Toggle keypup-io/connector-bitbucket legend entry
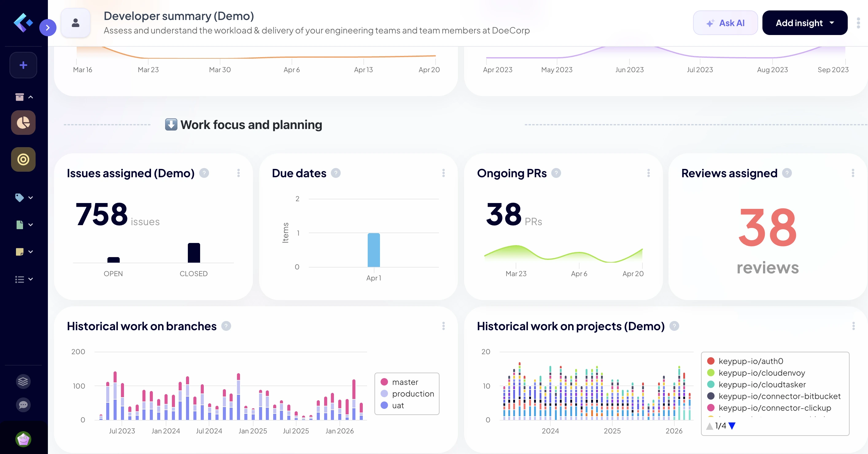The image size is (868, 454). (774, 396)
